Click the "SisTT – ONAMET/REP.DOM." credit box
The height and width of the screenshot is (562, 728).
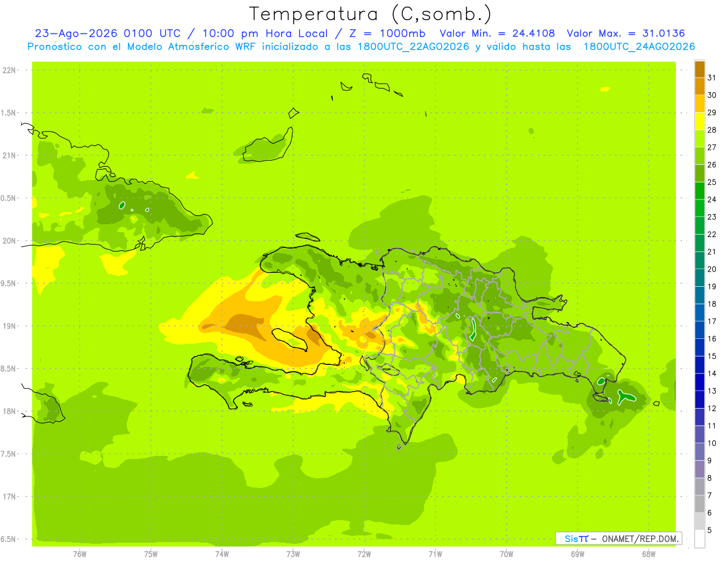pyautogui.click(x=619, y=538)
